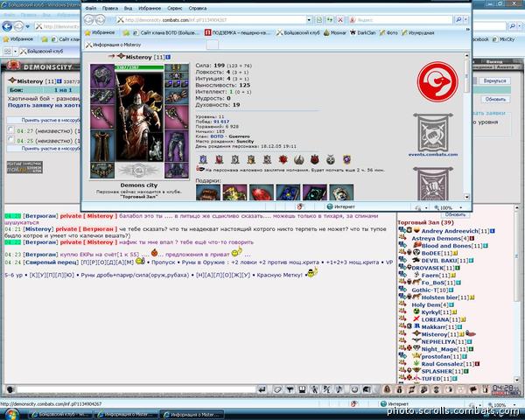Viewport: 525px width, 420px height.
Task: Click the first gift thumbnail under Подарки
Action: coord(208,192)
